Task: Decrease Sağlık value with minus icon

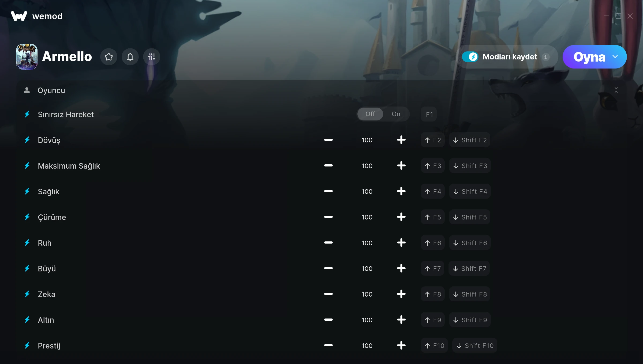Action: [x=328, y=191]
